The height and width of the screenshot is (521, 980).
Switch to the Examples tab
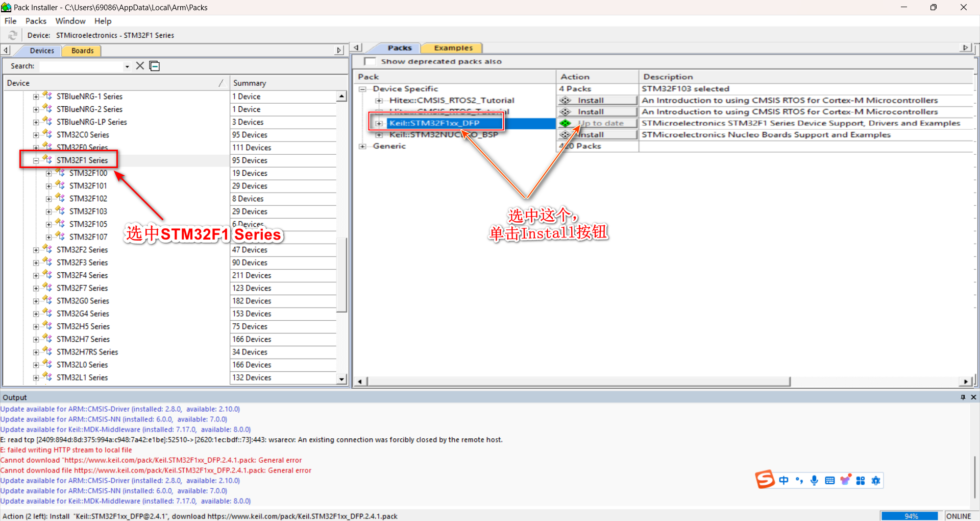pos(453,48)
